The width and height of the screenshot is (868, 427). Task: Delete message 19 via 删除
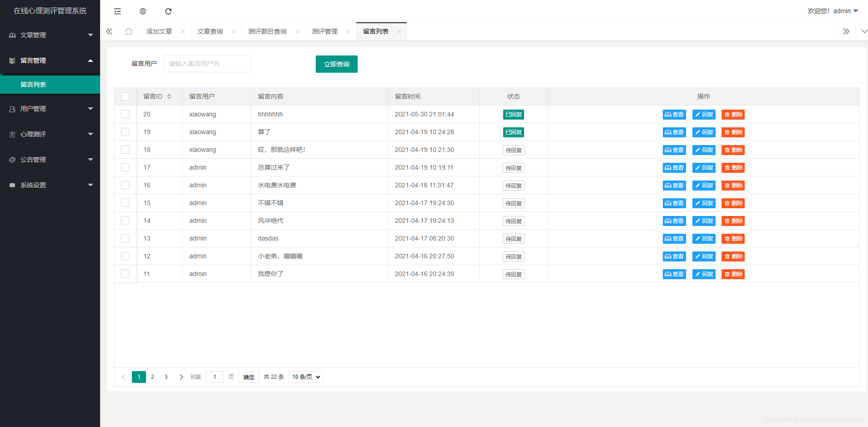(733, 132)
